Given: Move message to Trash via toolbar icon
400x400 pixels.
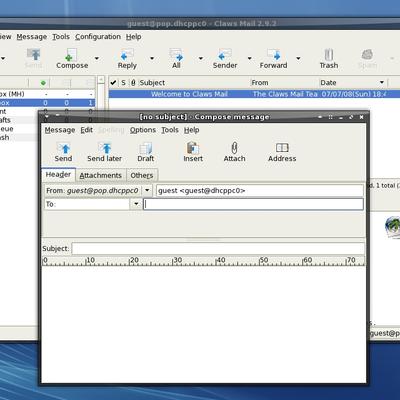Looking at the screenshot, I should click(329, 55).
